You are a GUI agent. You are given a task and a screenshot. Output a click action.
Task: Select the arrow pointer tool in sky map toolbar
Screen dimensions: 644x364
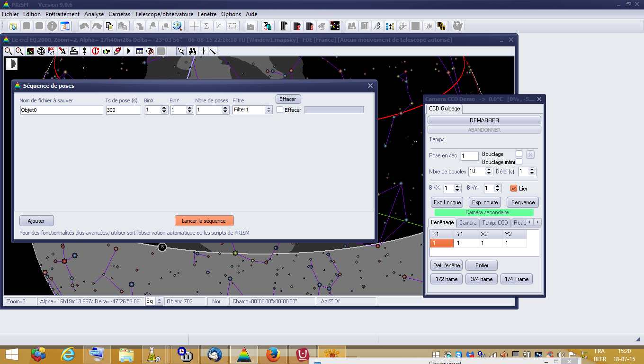coord(181,51)
